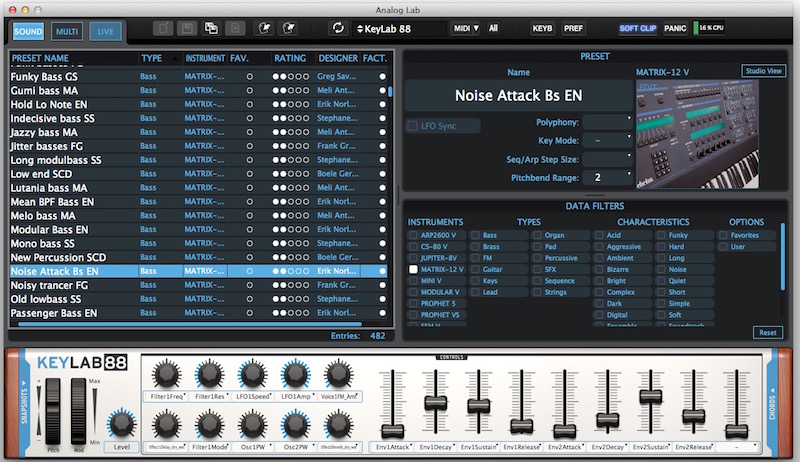Viewport: 800px width, 462px height.
Task: Open the Filter1Freq knob assignment dropdown
Action: point(166,396)
